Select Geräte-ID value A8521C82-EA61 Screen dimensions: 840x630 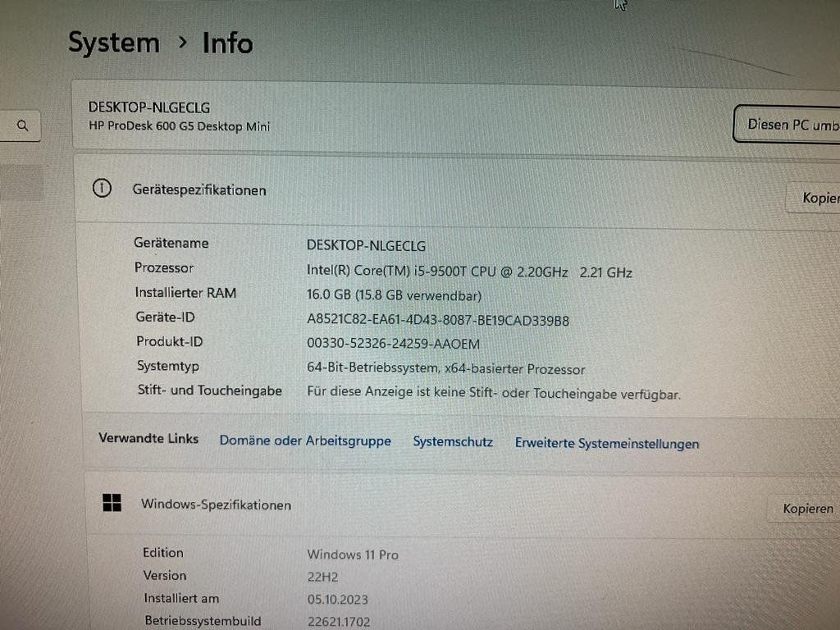tap(438, 320)
